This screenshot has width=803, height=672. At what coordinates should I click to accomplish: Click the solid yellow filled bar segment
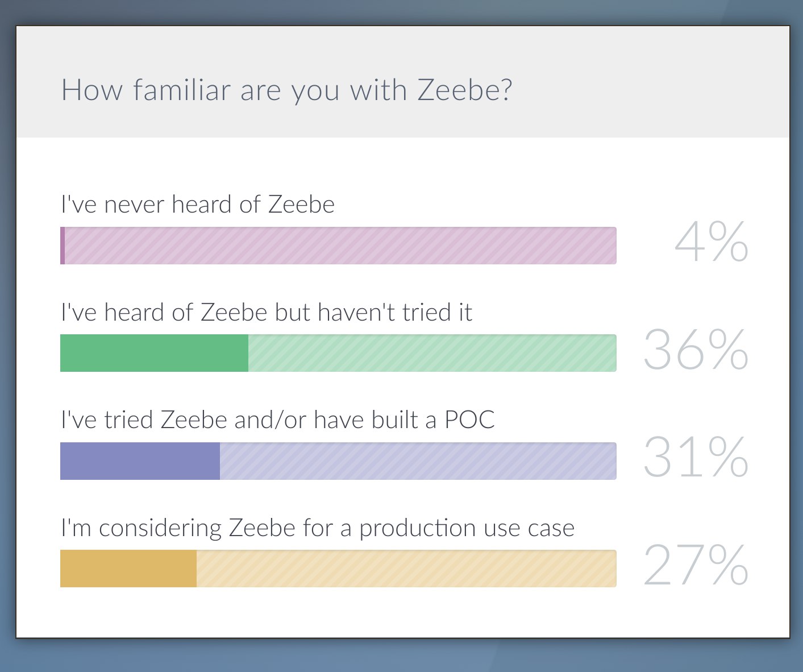point(128,569)
